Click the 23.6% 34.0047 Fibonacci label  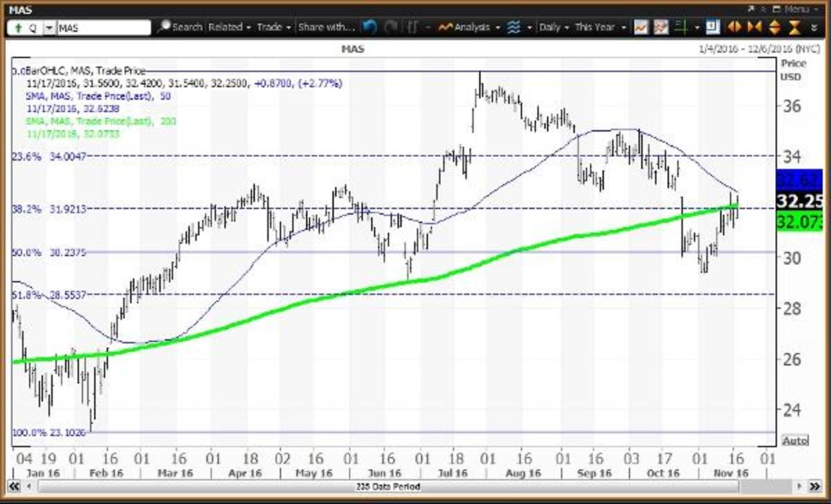[48, 156]
